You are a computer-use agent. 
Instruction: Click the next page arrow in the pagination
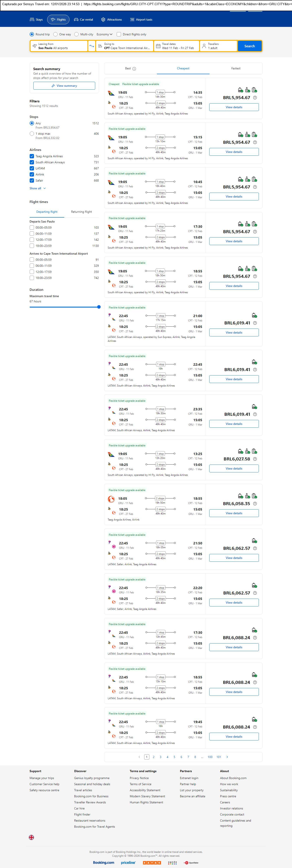(x=227, y=757)
